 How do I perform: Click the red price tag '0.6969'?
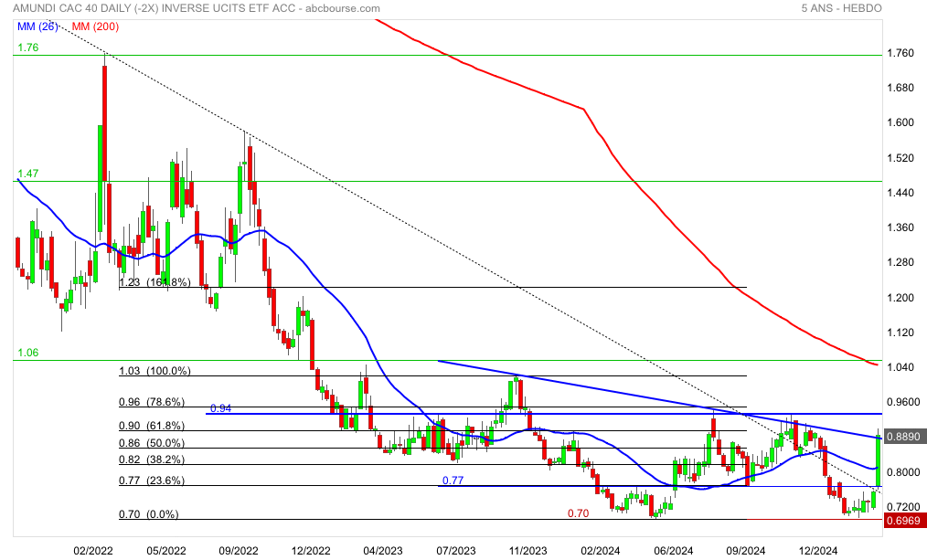click(x=904, y=521)
